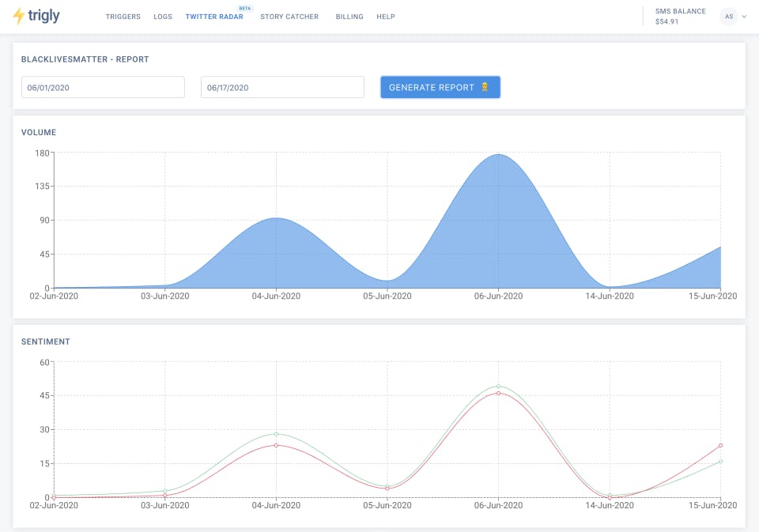Viewport: 759px width, 532px height.
Task: Select red sentiment point at 04-Jun-2020
Action: pyautogui.click(x=276, y=445)
